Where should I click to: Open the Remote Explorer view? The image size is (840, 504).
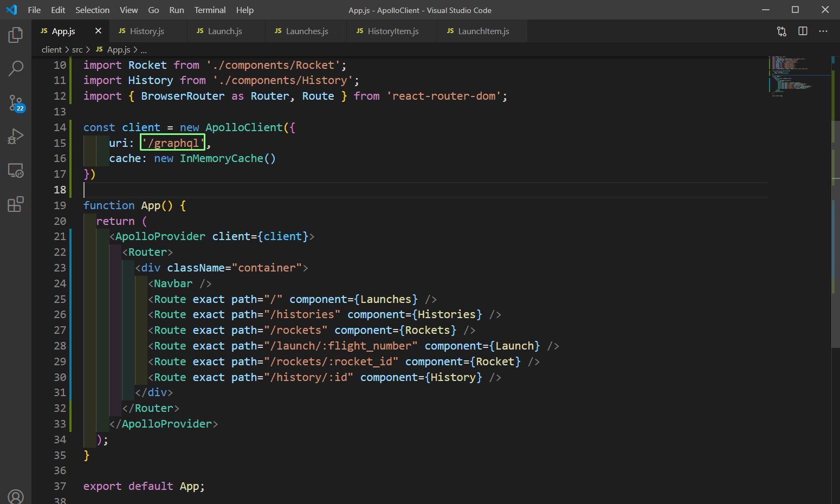[16, 171]
